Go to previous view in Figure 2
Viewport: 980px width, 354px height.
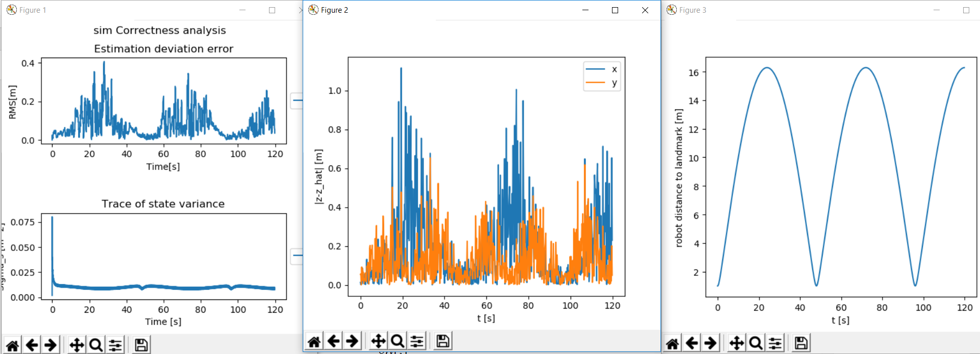tap(333, 341)
